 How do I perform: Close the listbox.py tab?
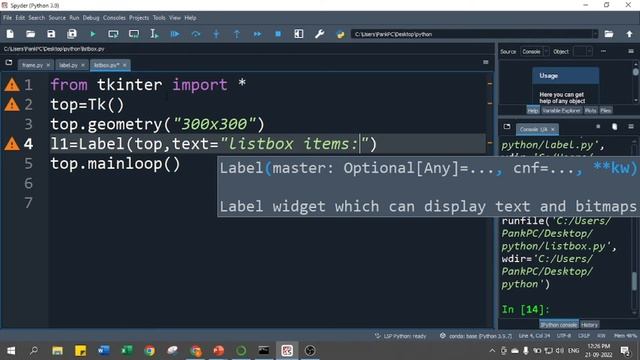pos(125,65)
